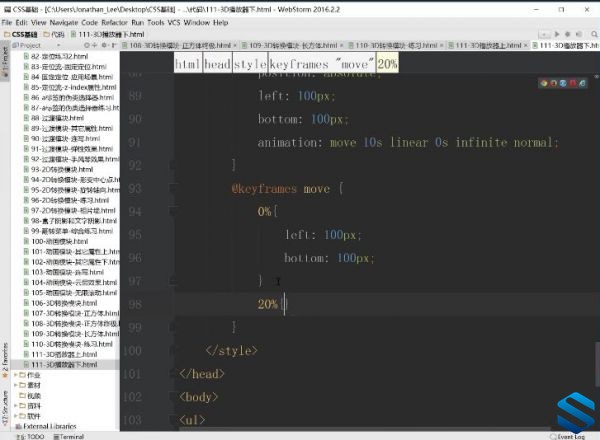Open the Tools menu

click(x=156, y=23)
